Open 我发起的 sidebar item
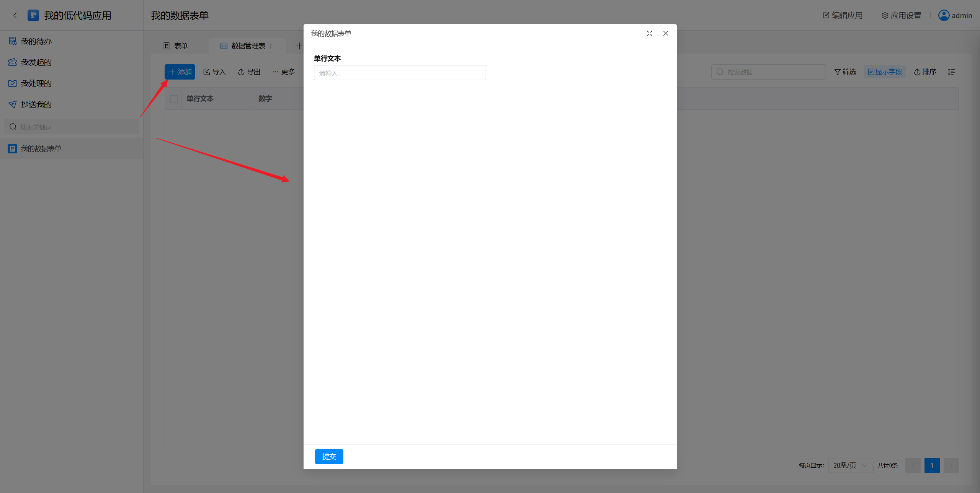 click(x=36, y=62)
